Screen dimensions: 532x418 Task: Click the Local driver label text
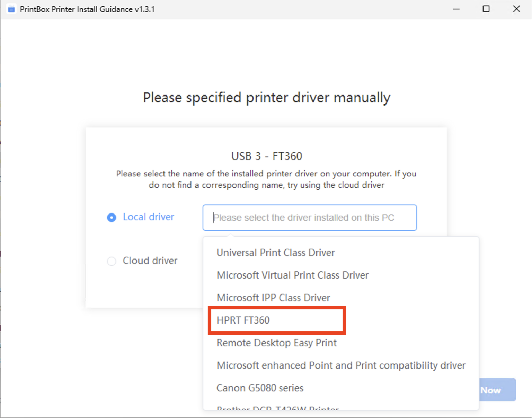148,217
